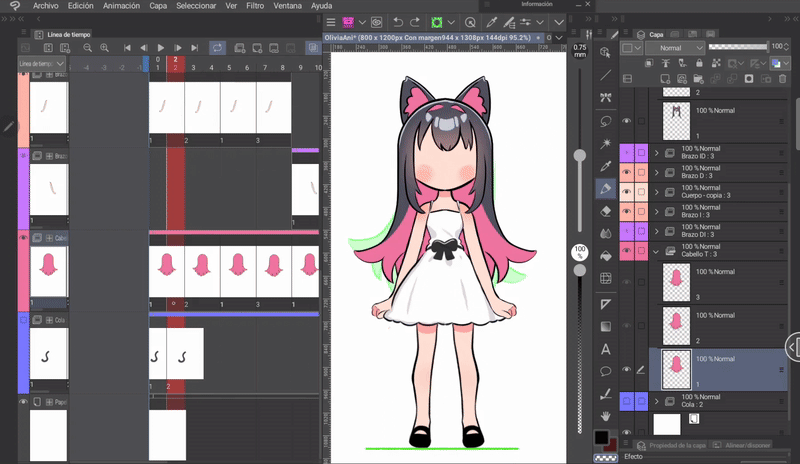
Task: Open the Animación menu
Action: (x=121, y=6)
